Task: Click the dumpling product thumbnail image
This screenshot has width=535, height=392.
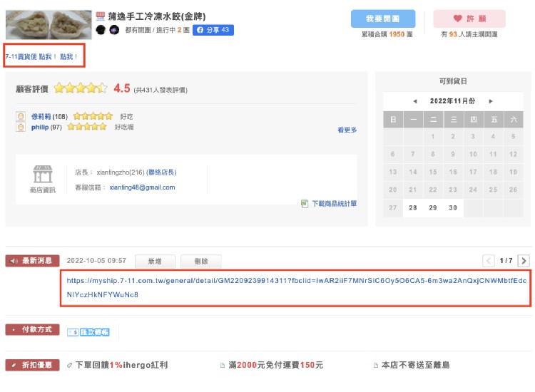Action: pos(49,25)
